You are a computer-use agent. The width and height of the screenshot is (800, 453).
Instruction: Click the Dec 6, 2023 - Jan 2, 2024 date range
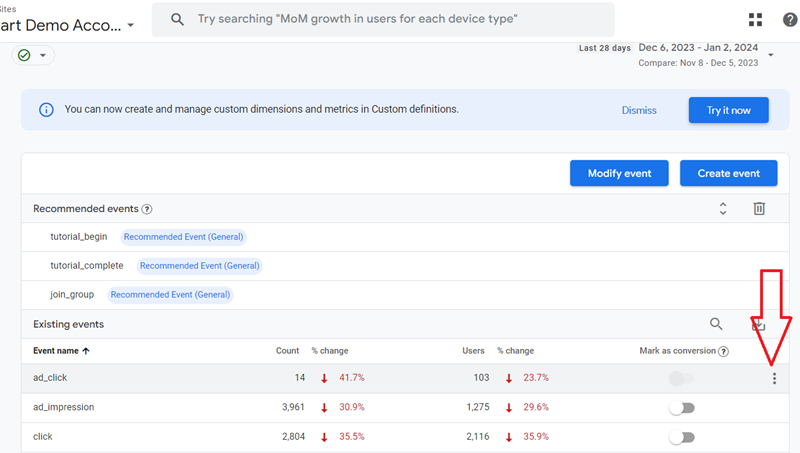point(698,47)
